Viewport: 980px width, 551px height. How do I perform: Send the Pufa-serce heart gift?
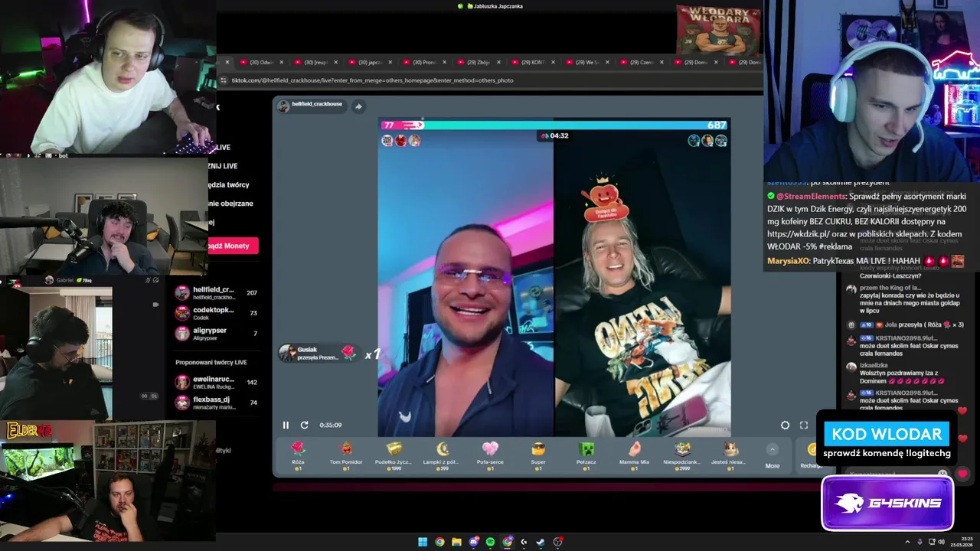click(x=490, y=455)
